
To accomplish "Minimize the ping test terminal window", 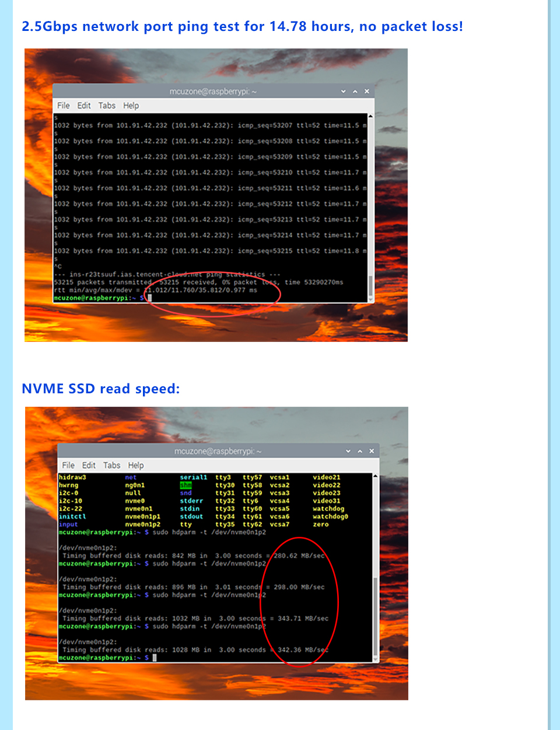I will (x=343, y=92).
